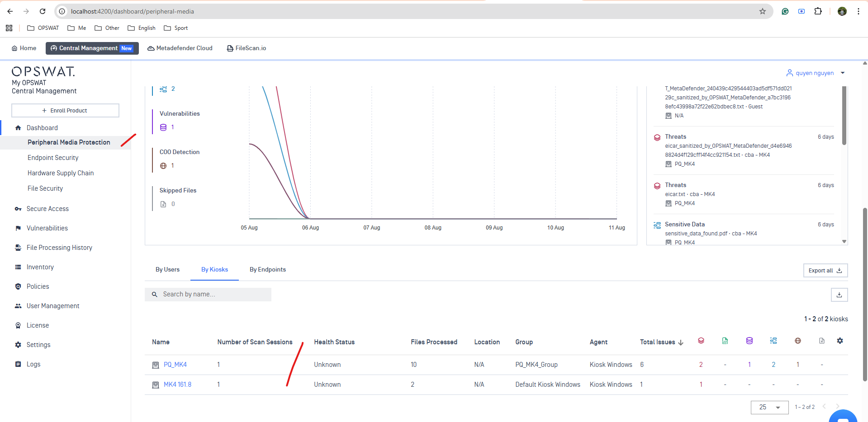The image size is (868, 422).
Task: Switch to the By Users tab
Action: [x=167, y=270]
